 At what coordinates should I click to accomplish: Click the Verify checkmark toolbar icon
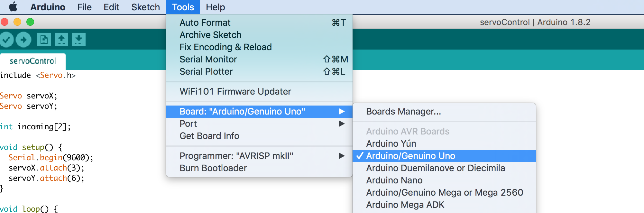tap(6, 40)
